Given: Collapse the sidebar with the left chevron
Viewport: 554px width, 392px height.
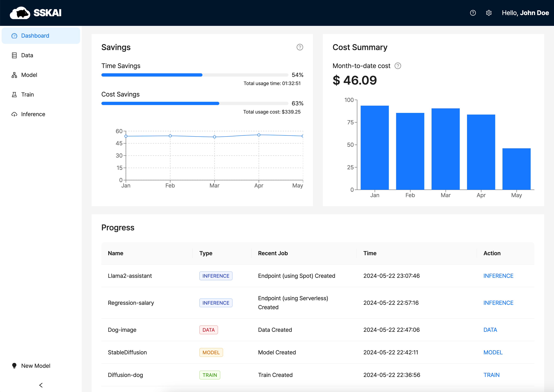Looking at the screenshot, I should (41, 385).
